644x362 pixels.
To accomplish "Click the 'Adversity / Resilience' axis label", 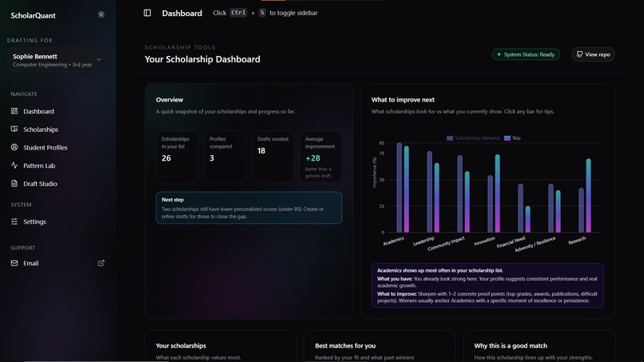I will click(x=535, y=244).
